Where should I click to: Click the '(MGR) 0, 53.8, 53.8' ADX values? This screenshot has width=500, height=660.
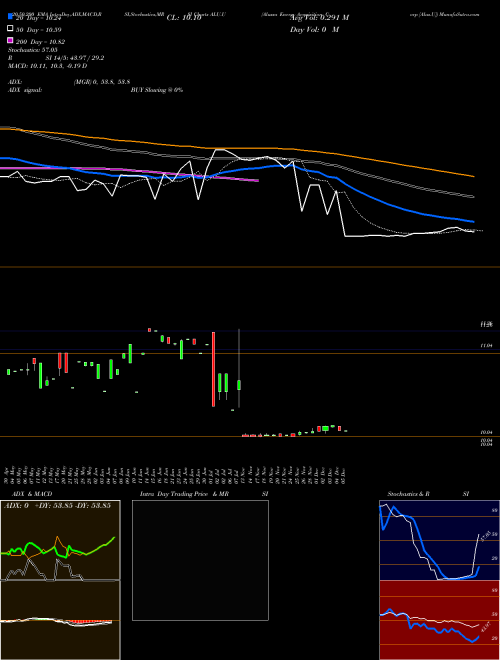[102, 82]
